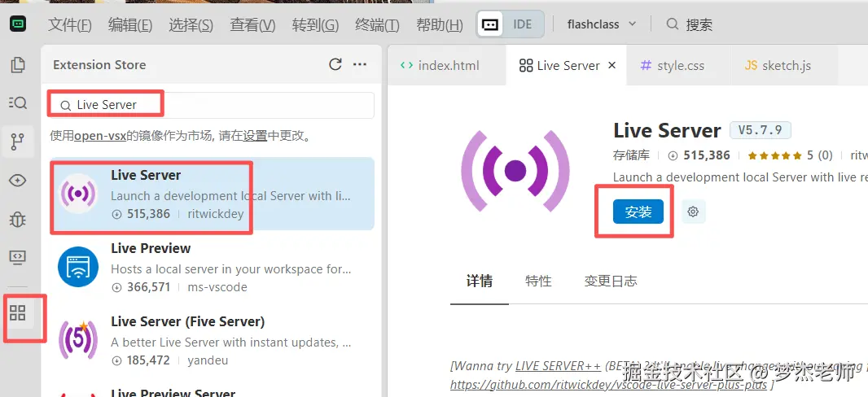868x397 pixels.
Task: Click publisher name ms-vscode
Action: (217, 287)
